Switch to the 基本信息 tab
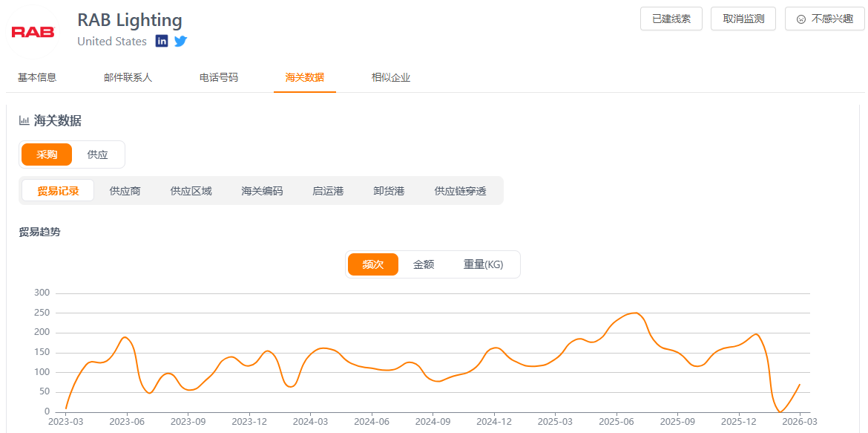This screenshot has height=433, width=868. coord(37,78)
